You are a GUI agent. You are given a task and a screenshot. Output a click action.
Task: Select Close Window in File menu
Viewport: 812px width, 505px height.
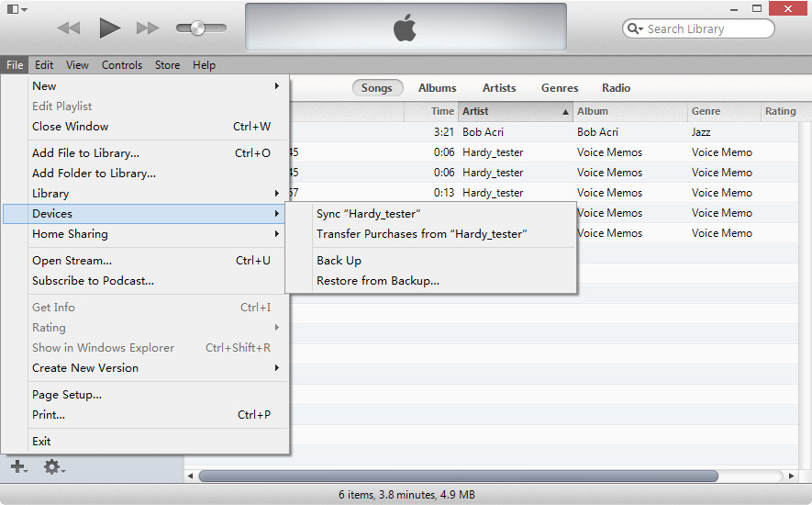(145, 127)
